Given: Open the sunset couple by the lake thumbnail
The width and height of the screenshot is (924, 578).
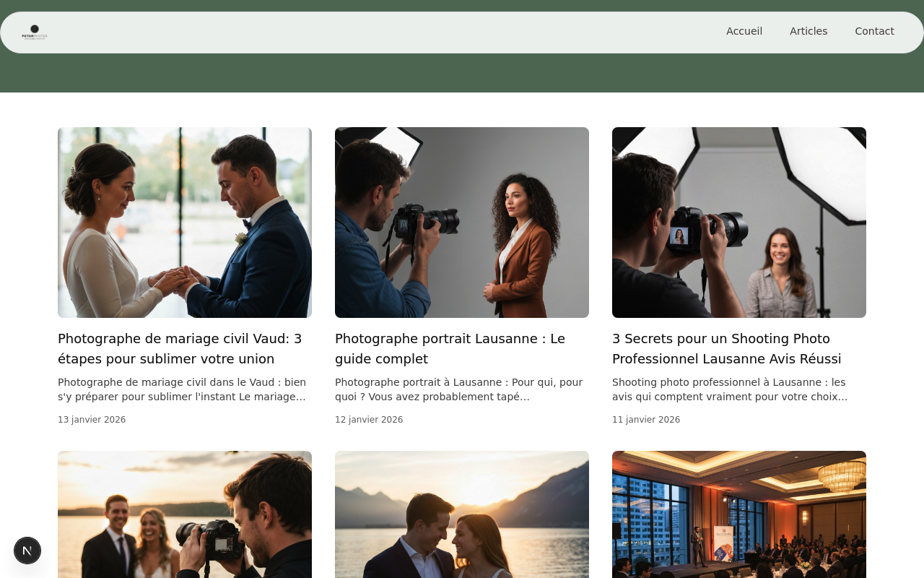Looking at the screenshot, I should [x=462, y=514].
